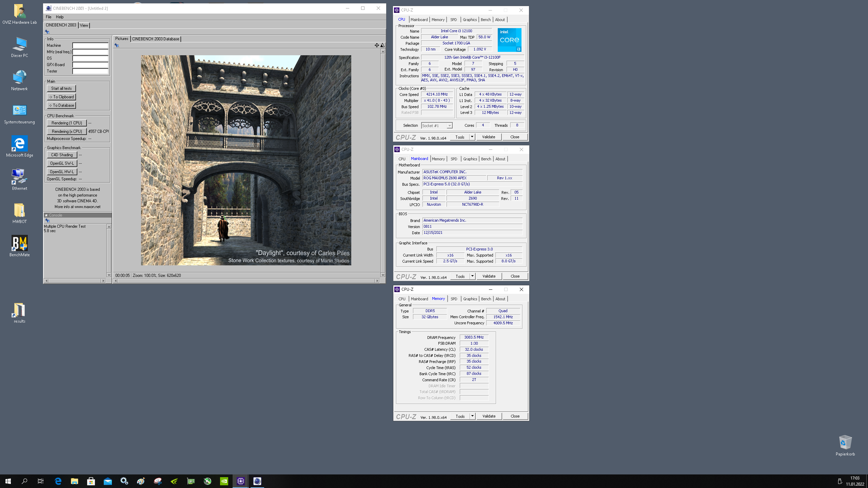Open Tools dropdown arrow in Mainboard CPU-Z window
The image size is (868, 488).
tap(472, 276)
